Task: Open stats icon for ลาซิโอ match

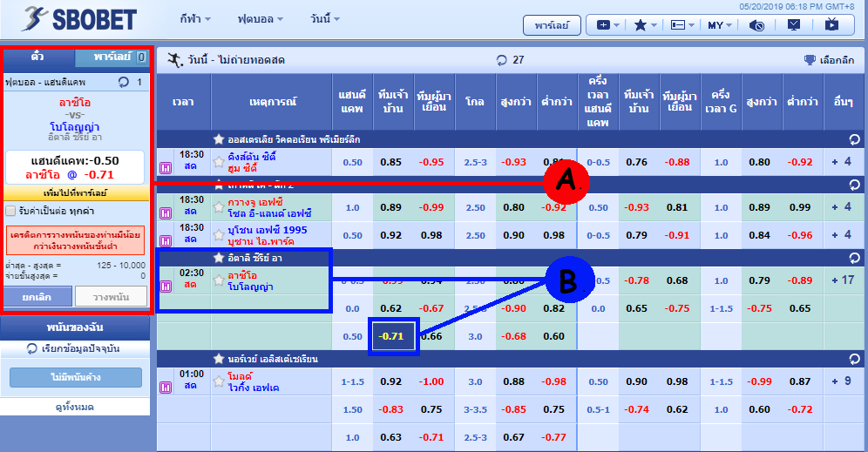Action: [166, 286]
